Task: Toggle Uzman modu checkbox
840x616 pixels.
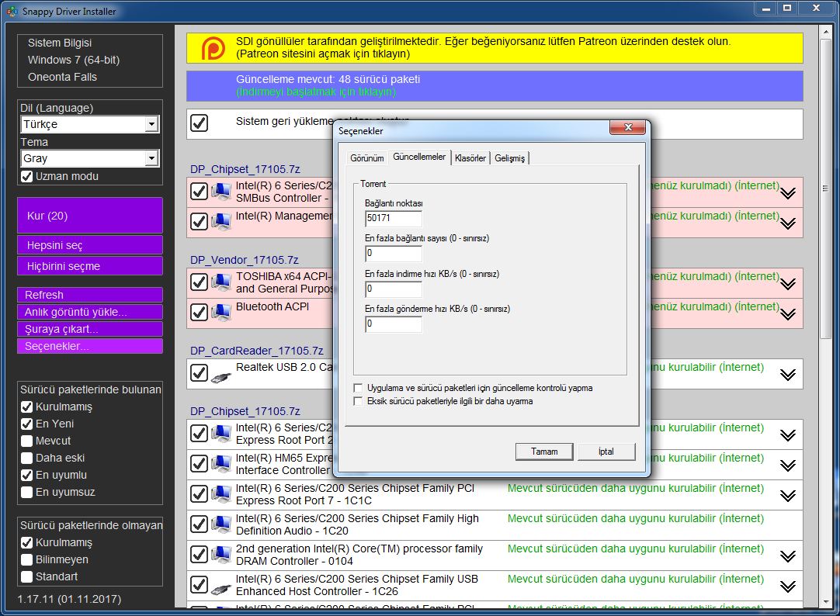Action: 27,176
